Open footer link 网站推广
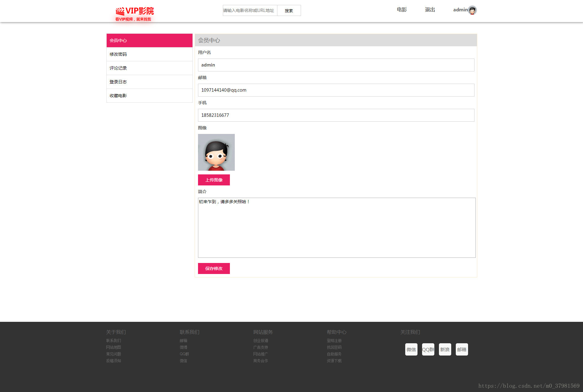 (x=261, y=354)
